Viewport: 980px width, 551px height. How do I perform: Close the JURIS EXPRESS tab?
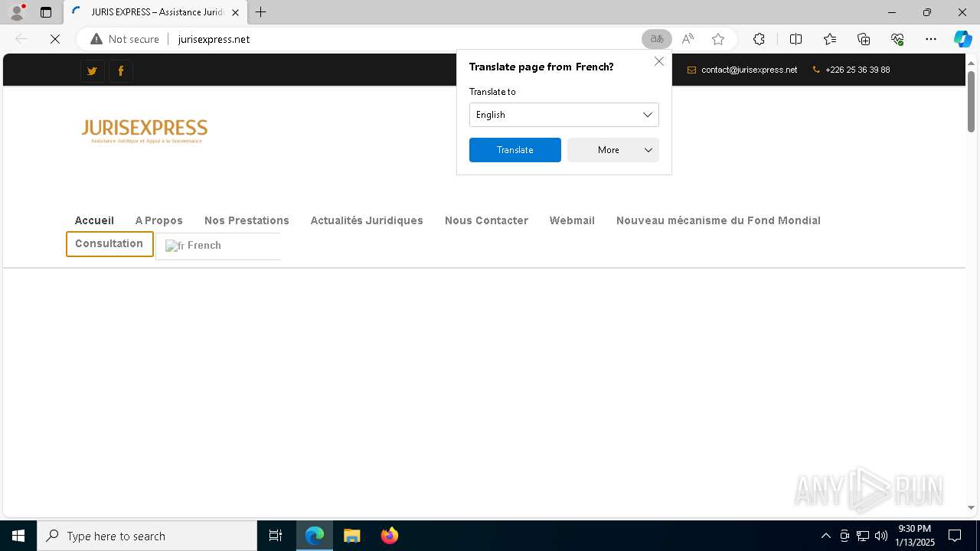pos(235,12)
